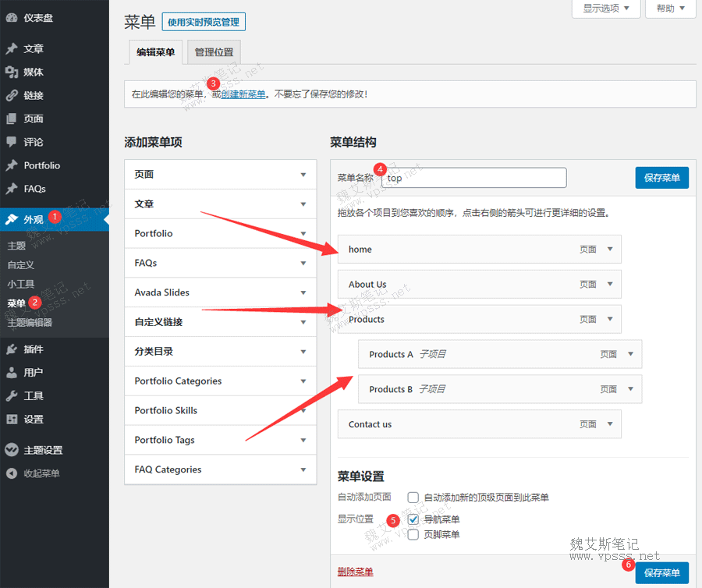Click the 创建新菜单 link

click(243, 94)
